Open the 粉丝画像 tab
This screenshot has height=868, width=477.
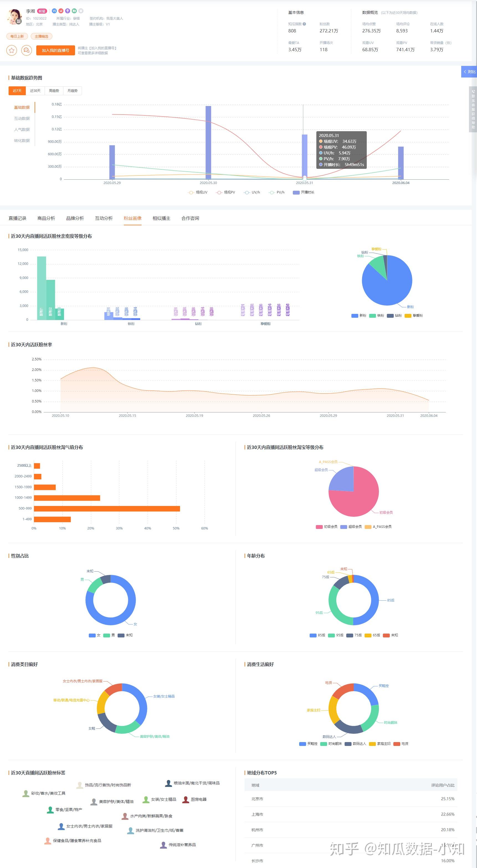[133, 218]
